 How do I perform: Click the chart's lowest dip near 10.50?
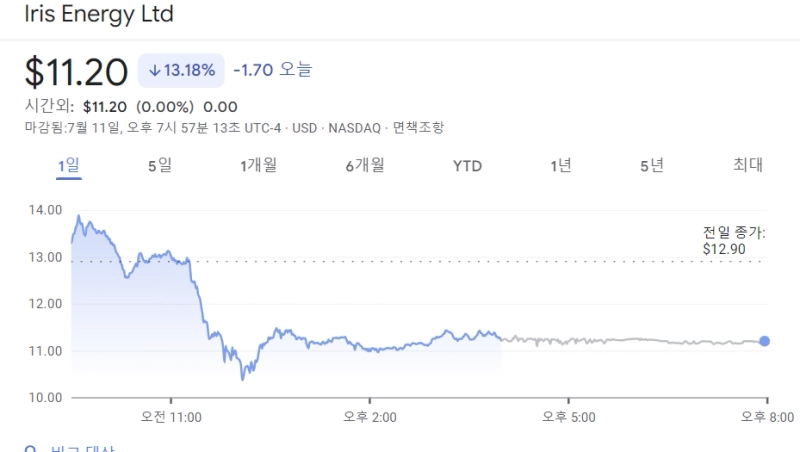coord(241,379)
